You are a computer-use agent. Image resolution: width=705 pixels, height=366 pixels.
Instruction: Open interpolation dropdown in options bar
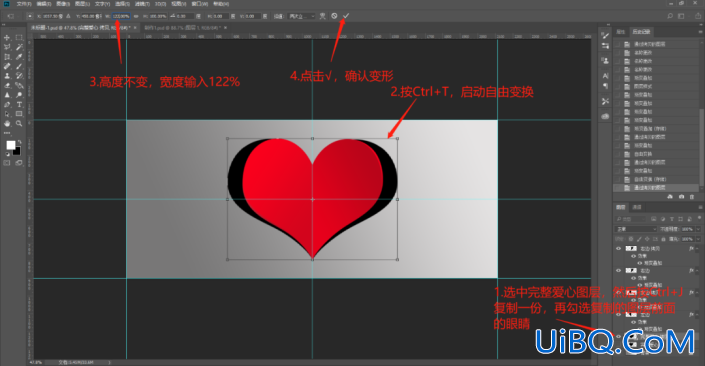click(x=302, y=16)
